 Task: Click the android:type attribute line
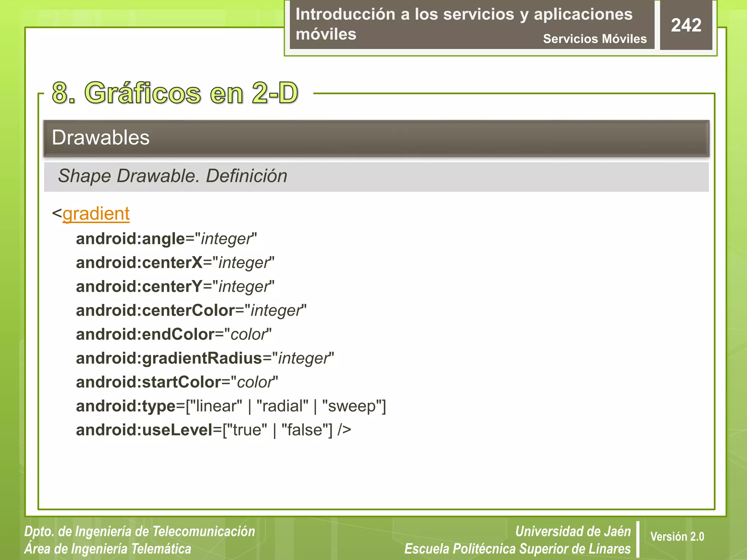coord(231,406)
